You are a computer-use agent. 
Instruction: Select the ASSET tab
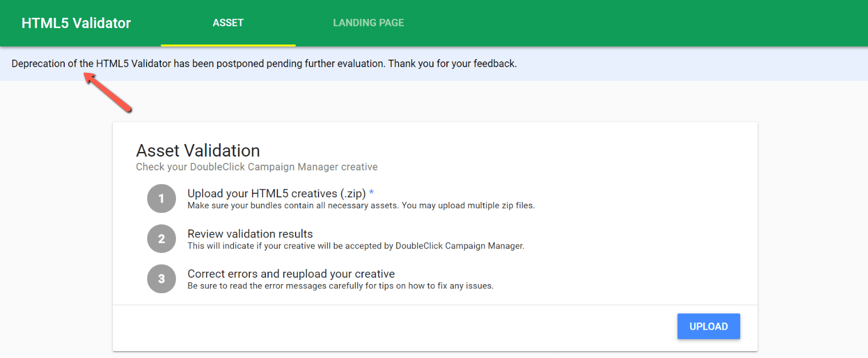tap(228, 22)
